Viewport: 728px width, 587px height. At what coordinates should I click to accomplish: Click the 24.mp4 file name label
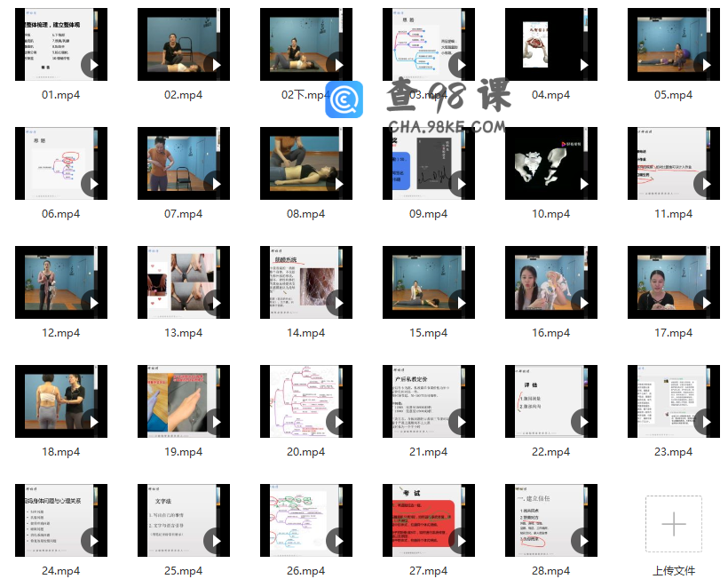pyautogui.click(x=61, y=571)
